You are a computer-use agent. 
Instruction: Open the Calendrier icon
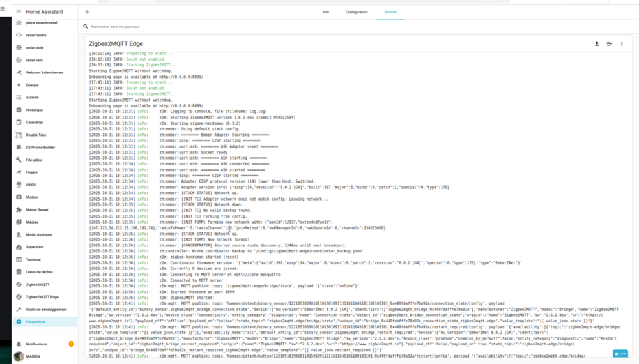[19, 122]
